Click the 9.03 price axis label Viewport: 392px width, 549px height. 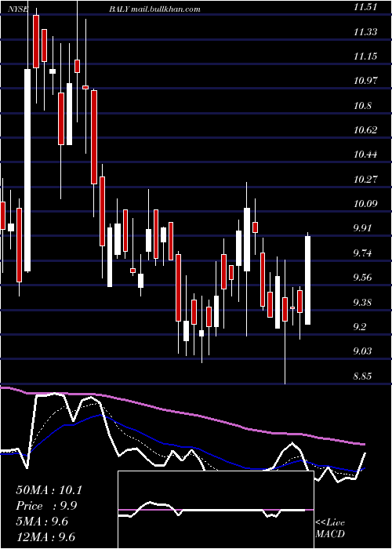click(364, 351)
